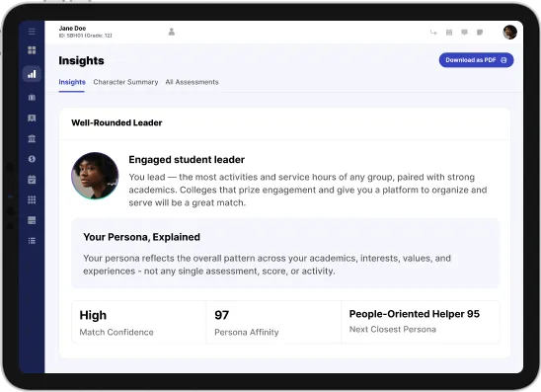Screen dimensions: 541x392
Task: Switch to the Insights tab
Action: click(72, 82)
